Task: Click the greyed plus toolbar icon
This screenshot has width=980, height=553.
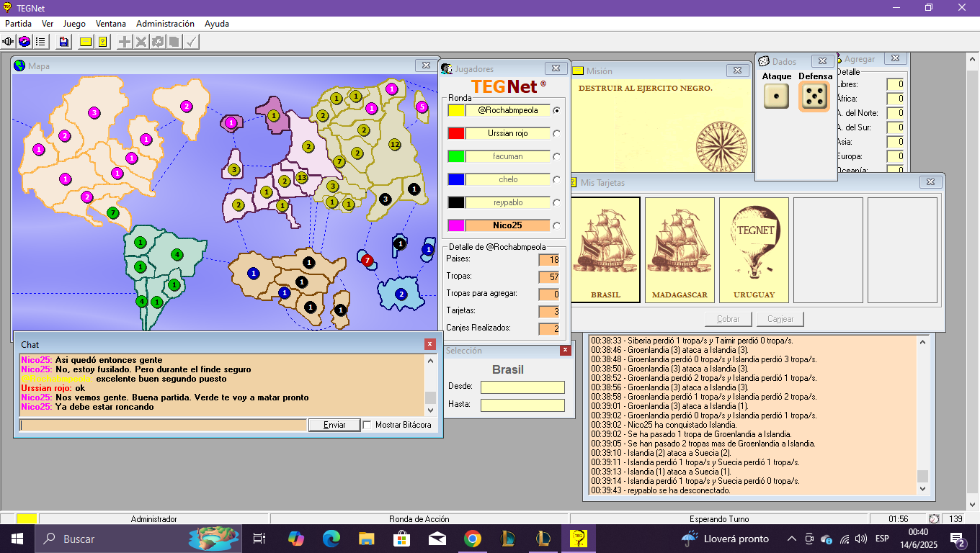Action: [125, 42]
